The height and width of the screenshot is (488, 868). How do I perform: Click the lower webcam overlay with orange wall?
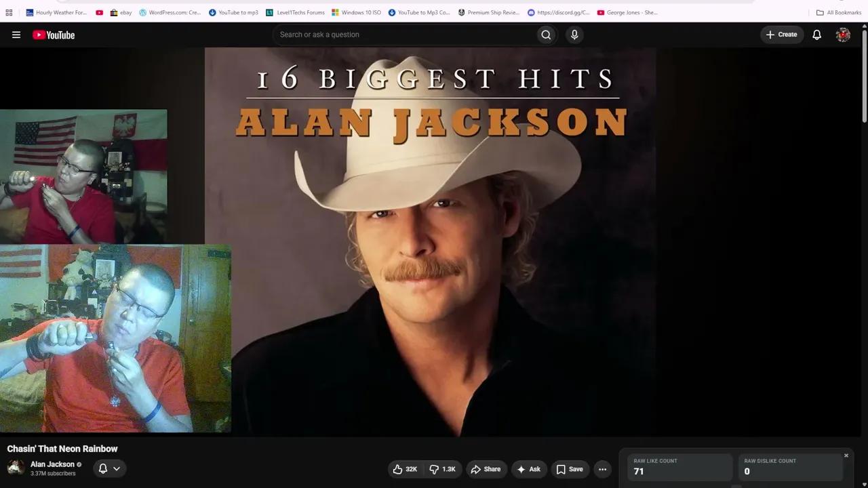115,339
